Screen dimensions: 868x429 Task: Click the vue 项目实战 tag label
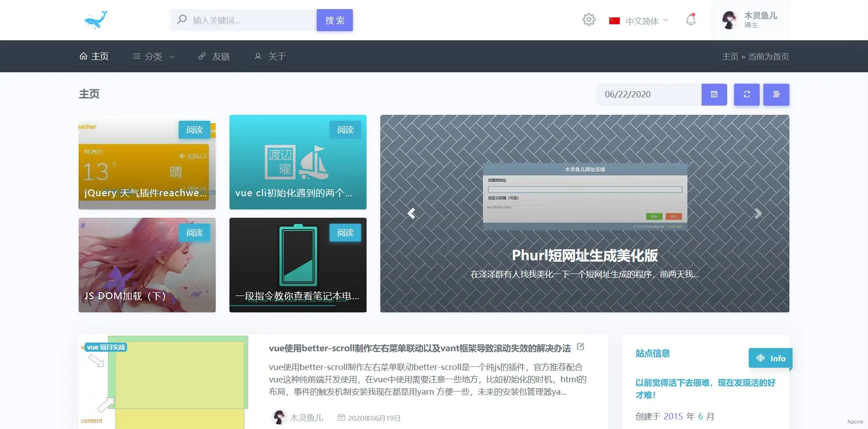coord(106,347)
